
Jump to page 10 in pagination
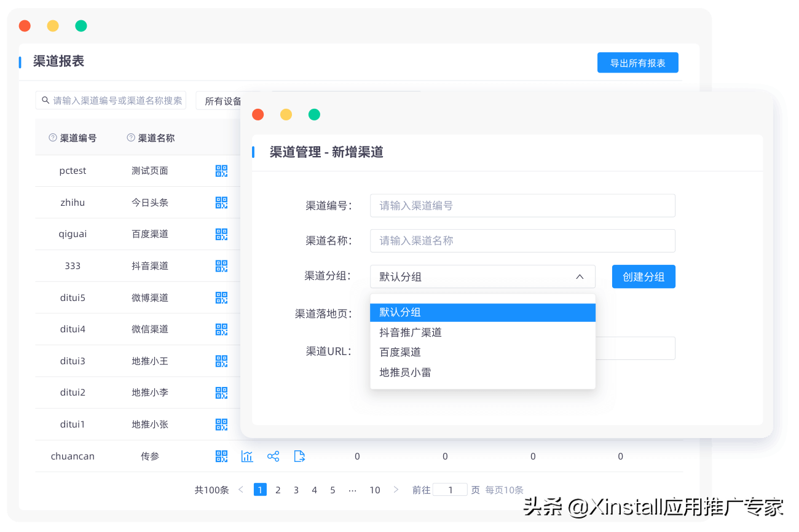[375, 490]
